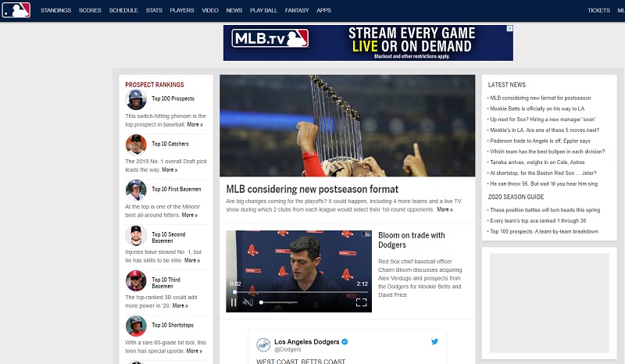
Task: Open Top 100 Prospects link
Action: coord(173,98)
